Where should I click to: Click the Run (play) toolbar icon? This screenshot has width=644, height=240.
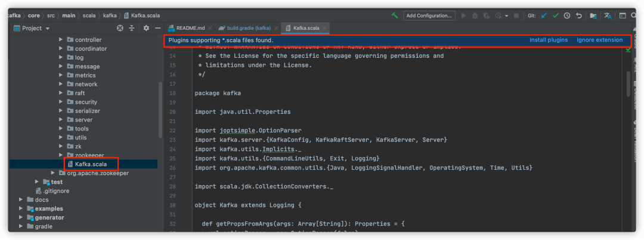464,15
